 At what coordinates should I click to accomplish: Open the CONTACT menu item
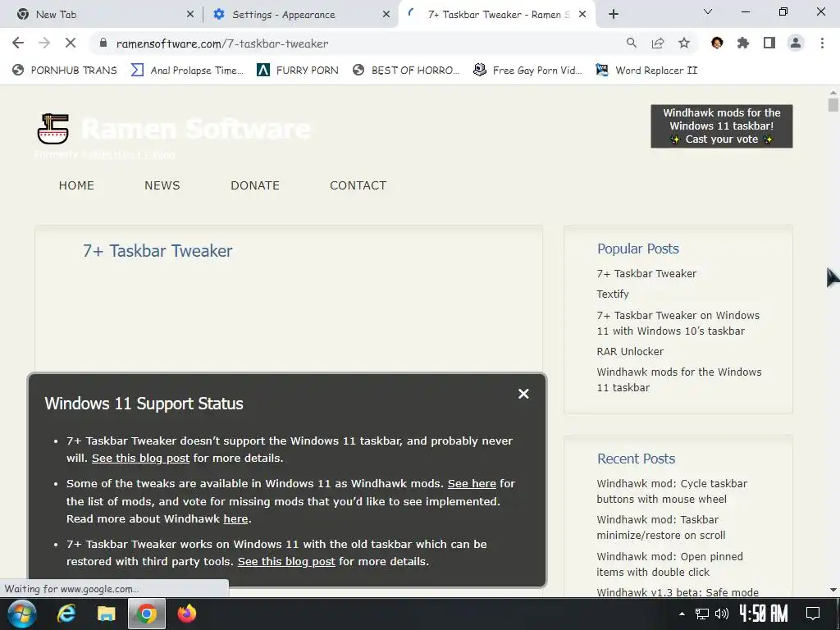pyautogui.click(x=358, y=185)
